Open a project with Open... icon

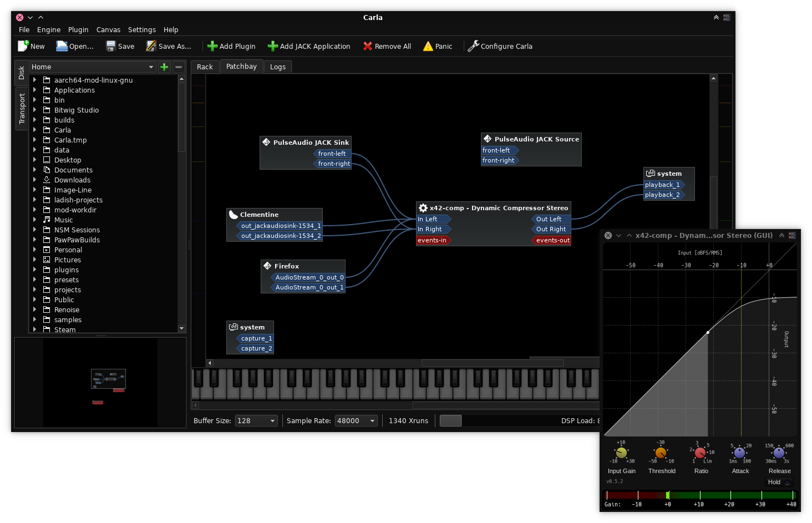(x=62, y=46)
